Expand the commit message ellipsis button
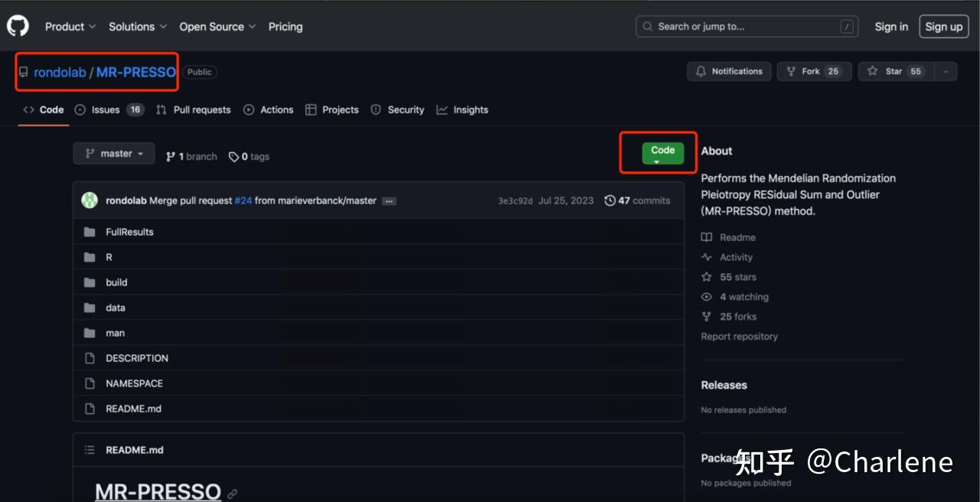 389,201
